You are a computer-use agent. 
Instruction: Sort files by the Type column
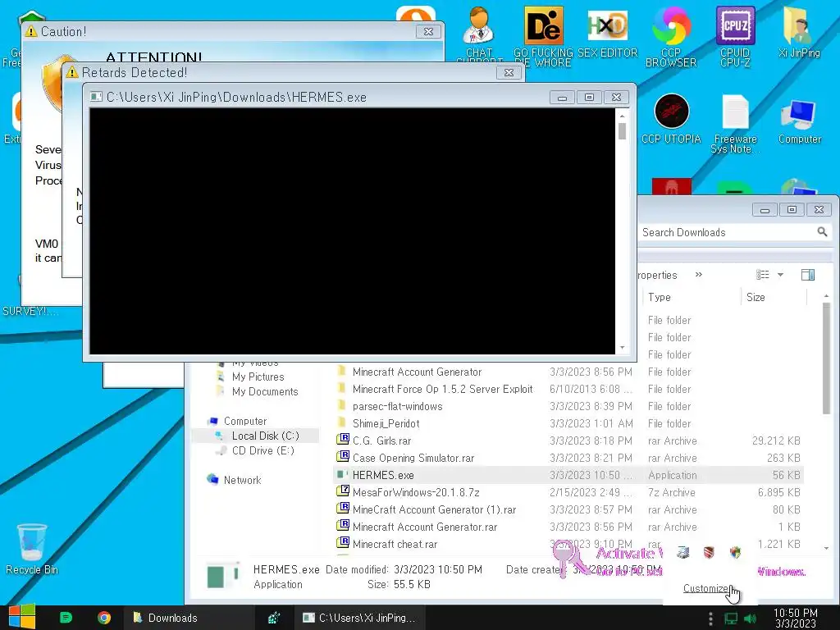(691, 297)
